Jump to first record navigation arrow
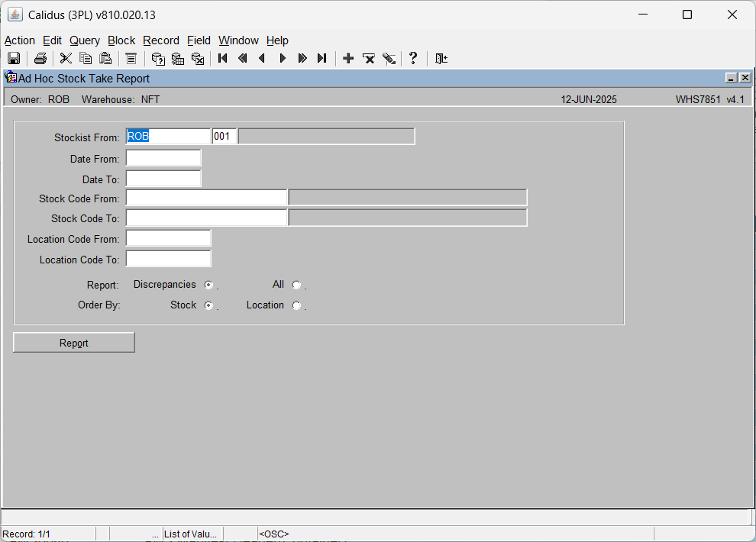This screenshot has width=756, height=542. click(222, 58)
